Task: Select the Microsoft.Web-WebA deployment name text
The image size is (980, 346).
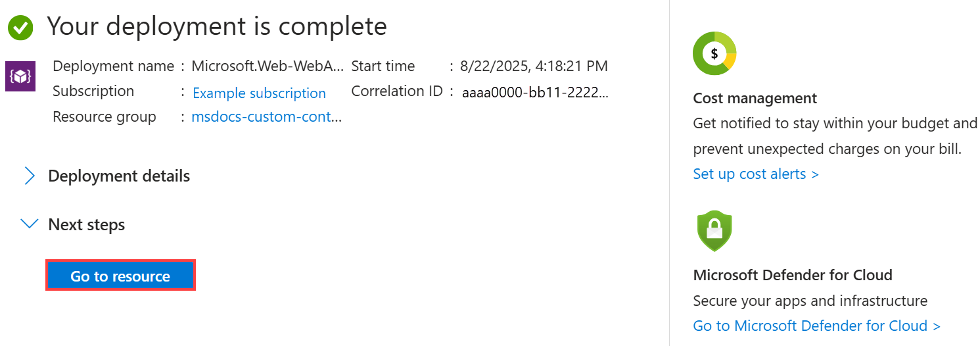Action: 268,66
